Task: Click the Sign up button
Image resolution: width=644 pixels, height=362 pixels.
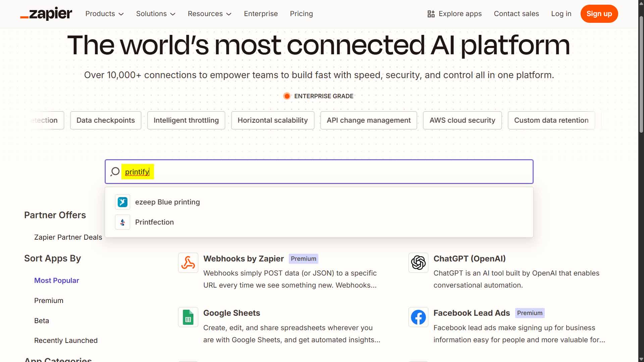Action: (599, 14)
